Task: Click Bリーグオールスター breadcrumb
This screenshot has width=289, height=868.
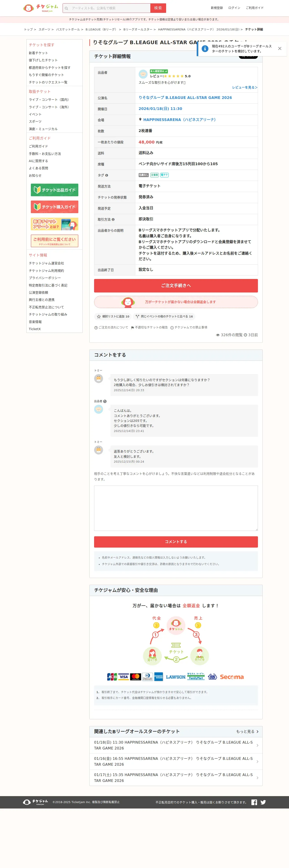Action: click(x=138, y=29)
